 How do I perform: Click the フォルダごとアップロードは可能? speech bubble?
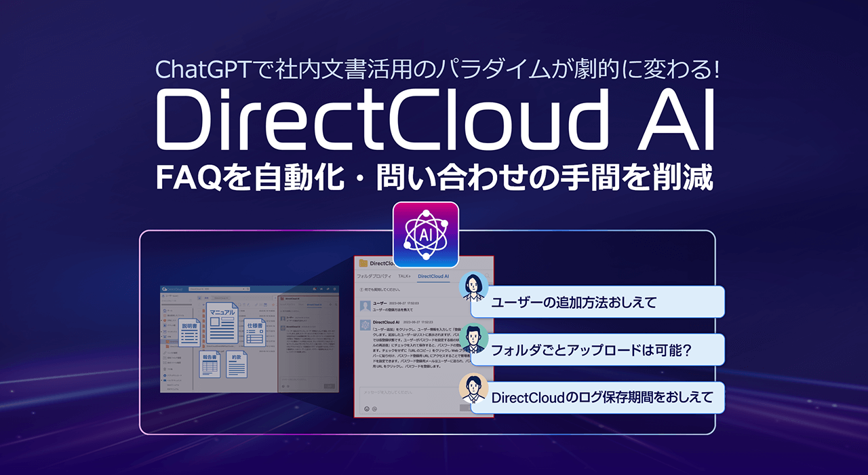pos(599,350)
